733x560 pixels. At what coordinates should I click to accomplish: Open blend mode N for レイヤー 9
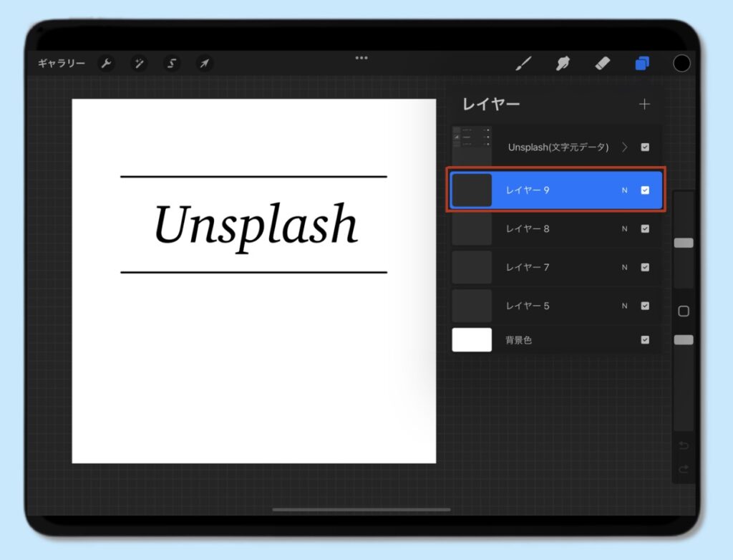coord(624,190)
